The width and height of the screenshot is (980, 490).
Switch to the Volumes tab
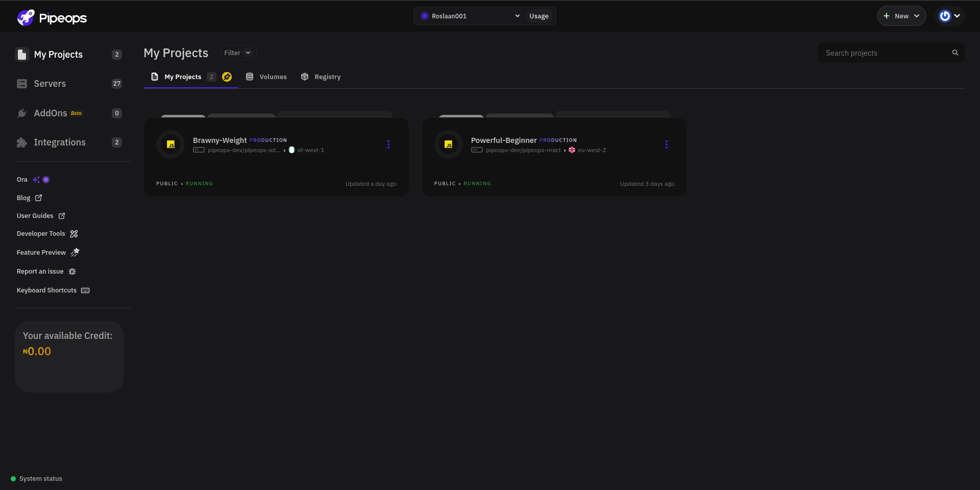tap(266, 77)
